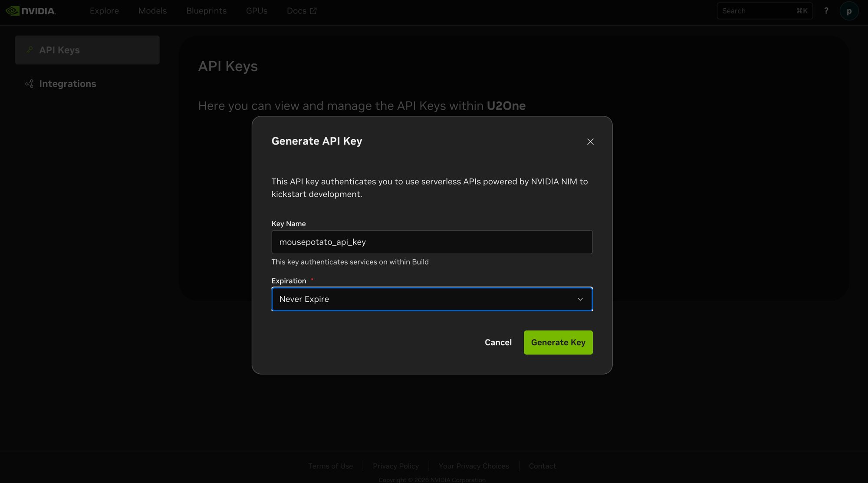The height and width of the screenshot is (483, 868).
Task: Navigate to GPUs
Action: [256, 11]
